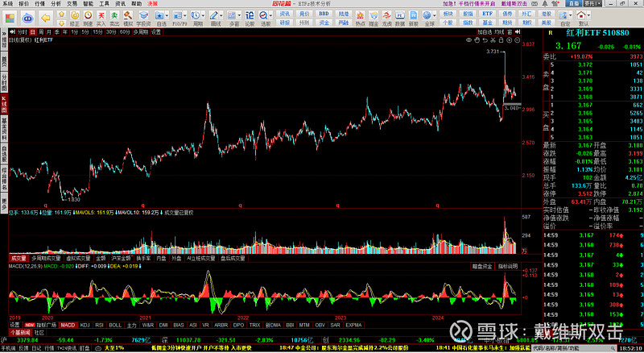644x353 pixels.
Task: Click the ETF market button
Action: tap(487, 14)
